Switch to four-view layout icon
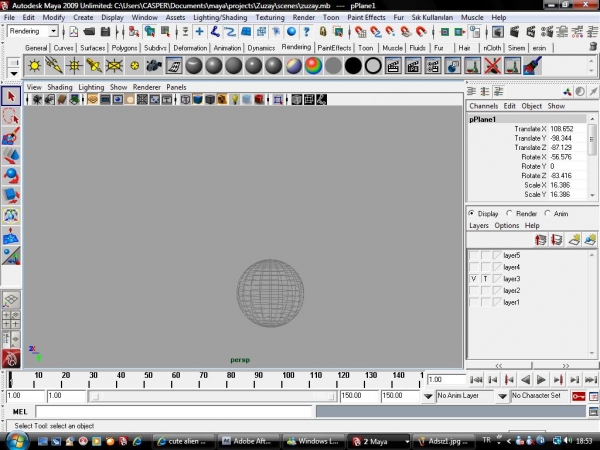The width and height of the screenshot is (600, 450). pyautogui.click(x=11, y=320)
